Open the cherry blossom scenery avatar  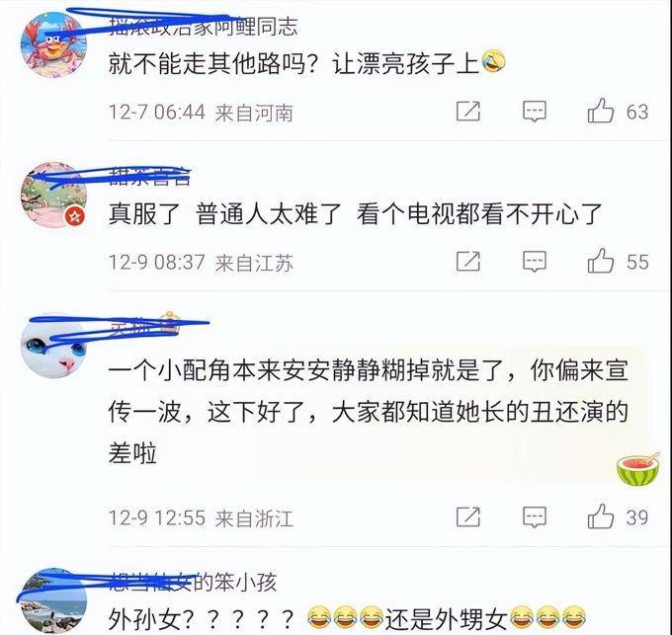point(53,195)
